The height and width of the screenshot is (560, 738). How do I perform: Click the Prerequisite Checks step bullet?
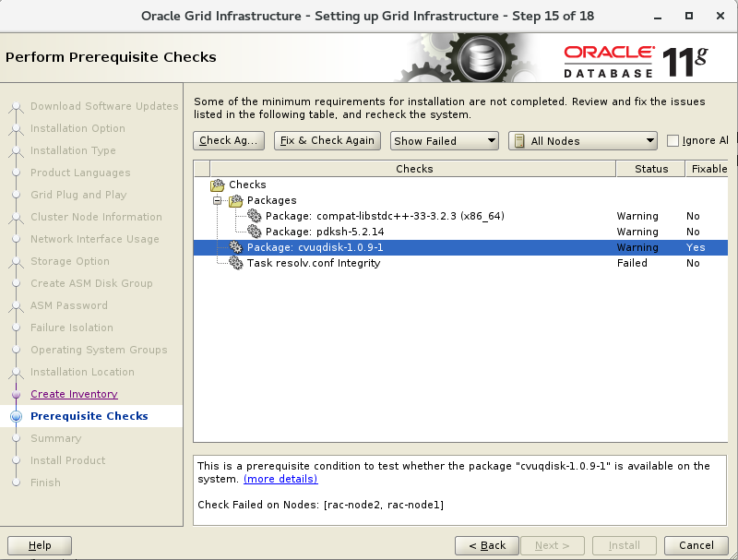(x=16, y=416)
